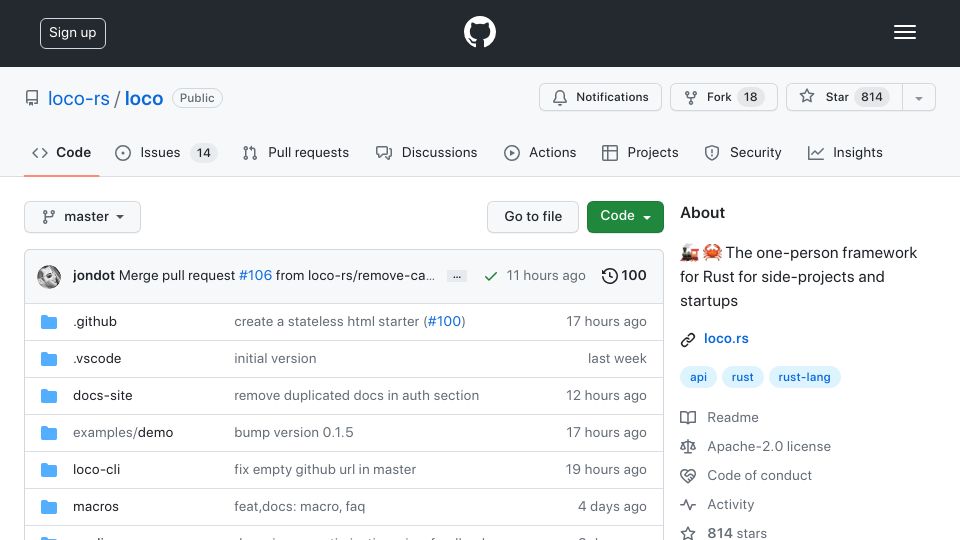Open the Code of conduct link
The width and height of the screenshot is (960, 540).
click(x=759, y=476)
